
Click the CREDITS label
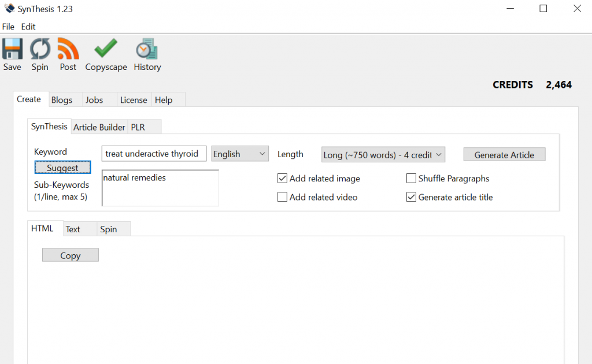[513, 84]
